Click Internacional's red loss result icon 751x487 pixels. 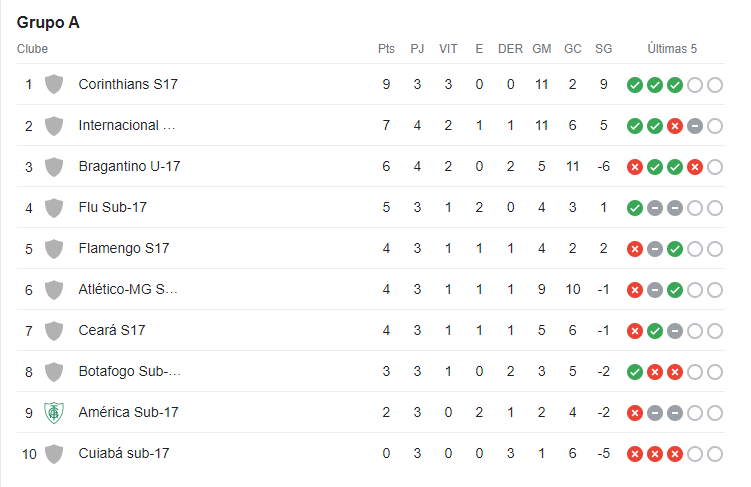click(x=675, y=126)
